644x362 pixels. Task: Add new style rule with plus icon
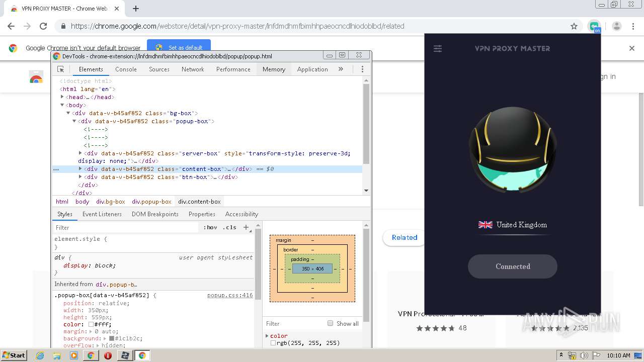246,227
